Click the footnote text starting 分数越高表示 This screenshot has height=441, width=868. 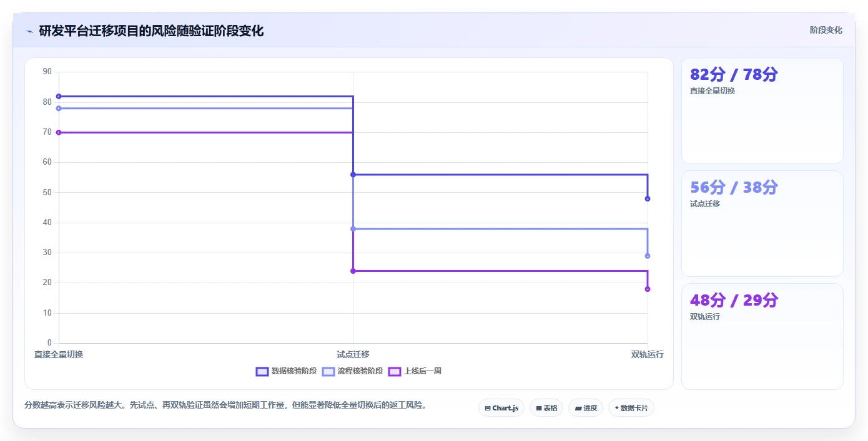pos(227,405)
